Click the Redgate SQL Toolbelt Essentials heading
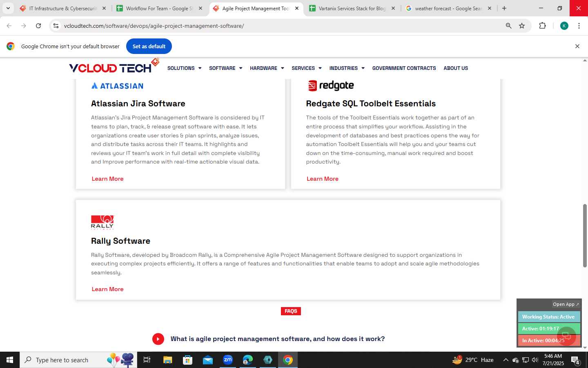 (x=371, y=103)
